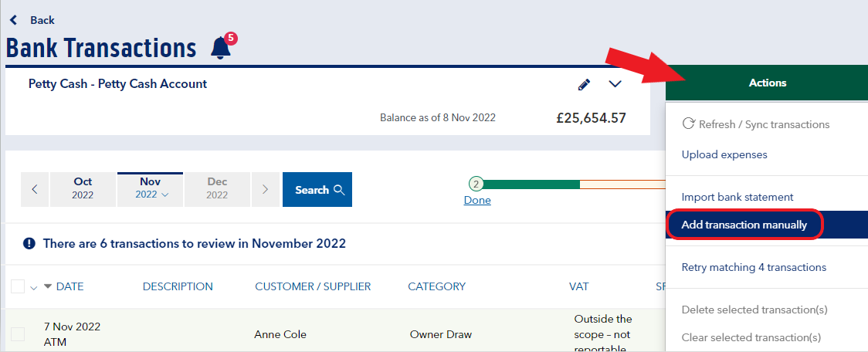
Task: Open the select-all checkbox dropdown arrow
Action: coord(33,288)
